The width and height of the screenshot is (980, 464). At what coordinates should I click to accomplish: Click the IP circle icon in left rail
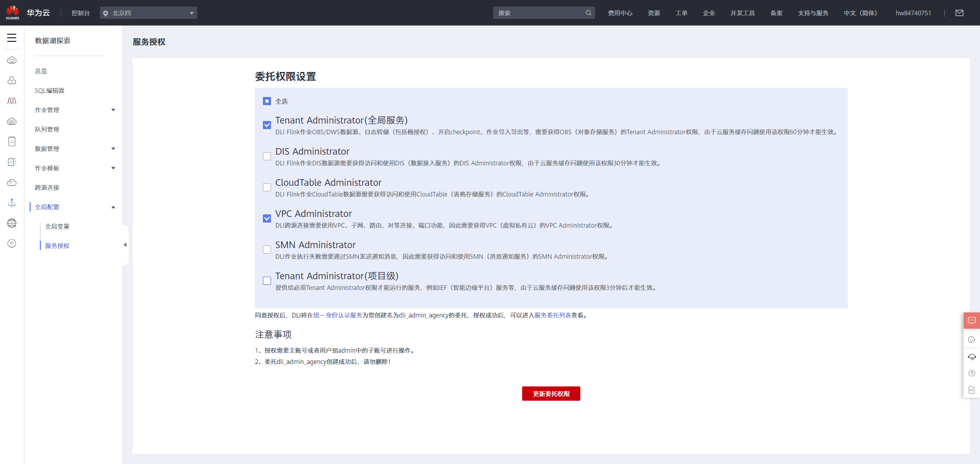12,243
